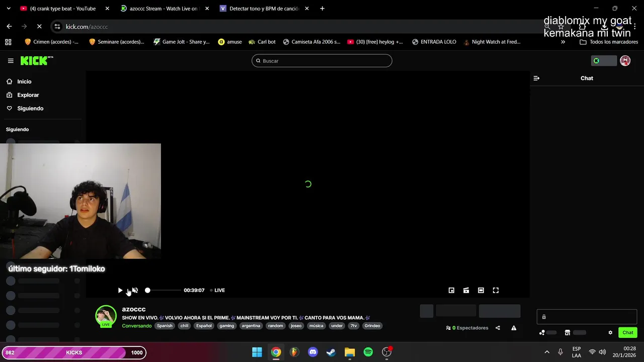Show hidden system tray icons

547,352
